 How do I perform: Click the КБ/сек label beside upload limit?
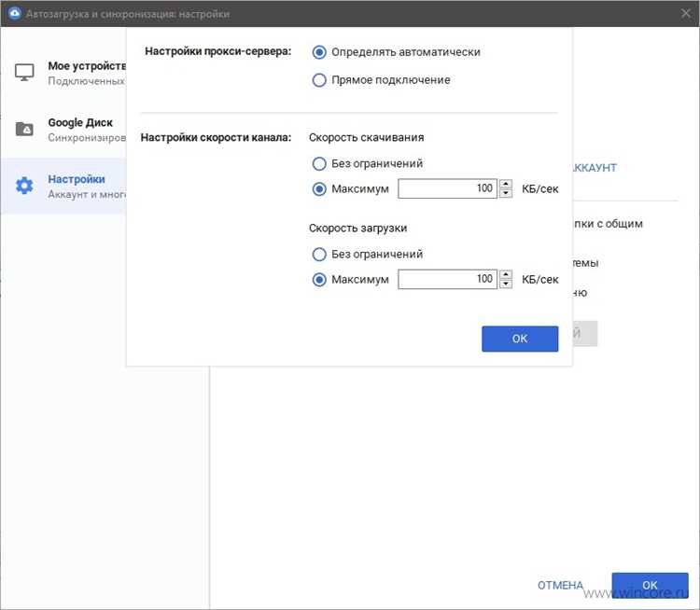[540, 280]
